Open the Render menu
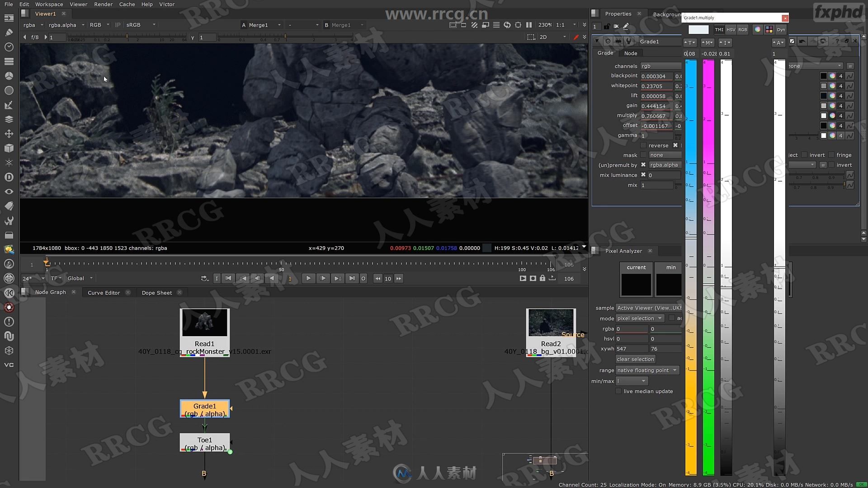Viewport: 868px width, 488px height. (x=103, y=5)
